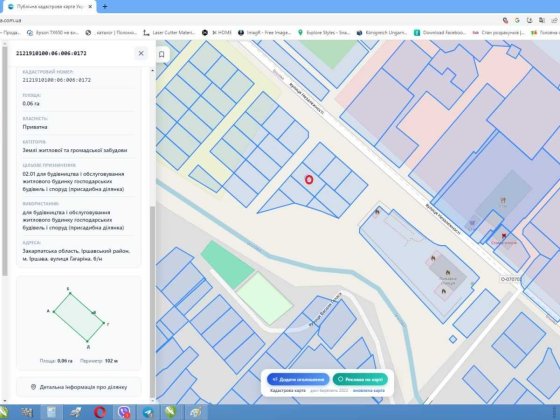This screenshot has width=560, height=420.
Task: Click the translate page icon in address bar
Action: pyautogui.click(x=542, y=20)
